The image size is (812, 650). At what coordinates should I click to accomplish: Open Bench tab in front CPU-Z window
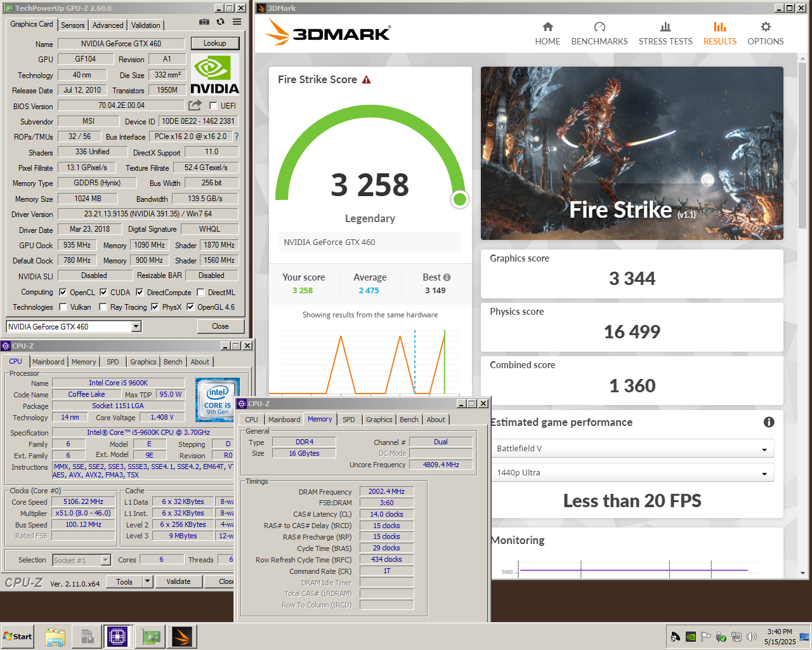click(x=409, y=420)
